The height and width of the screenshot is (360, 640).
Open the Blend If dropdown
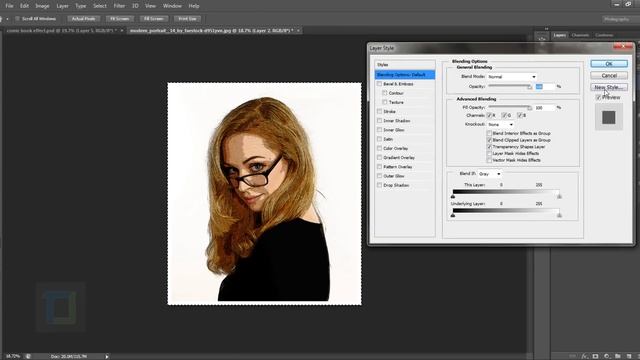[490, 174]
